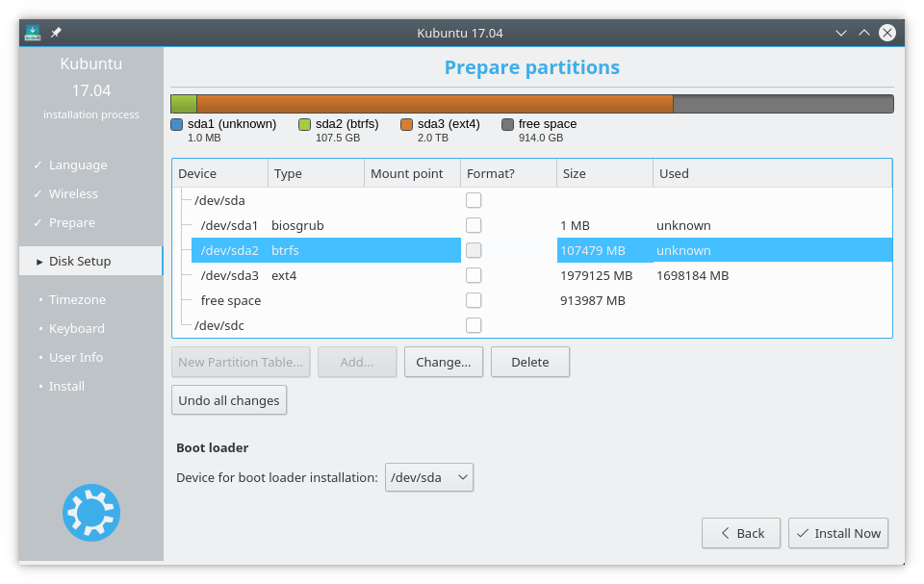This screenshot has height=584, width=924.
Task: Click the New Partition Table button
Action: pyautogui.click(x=241, y=362)
